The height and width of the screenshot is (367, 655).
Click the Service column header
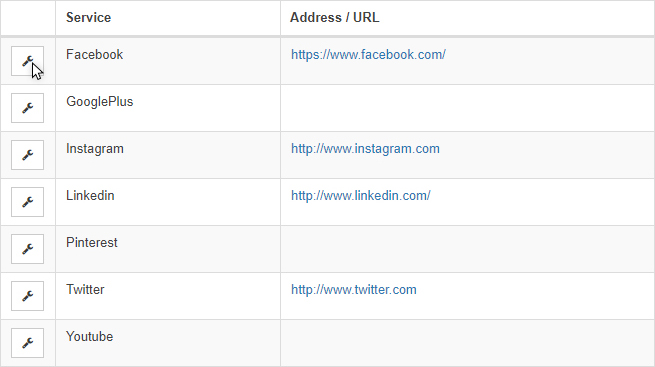pos(89,18)
